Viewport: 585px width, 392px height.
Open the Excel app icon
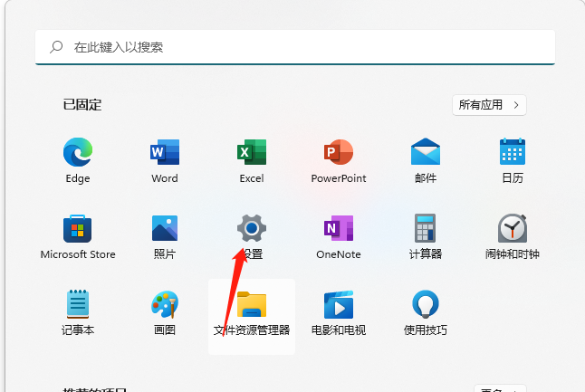click(252, 152)
